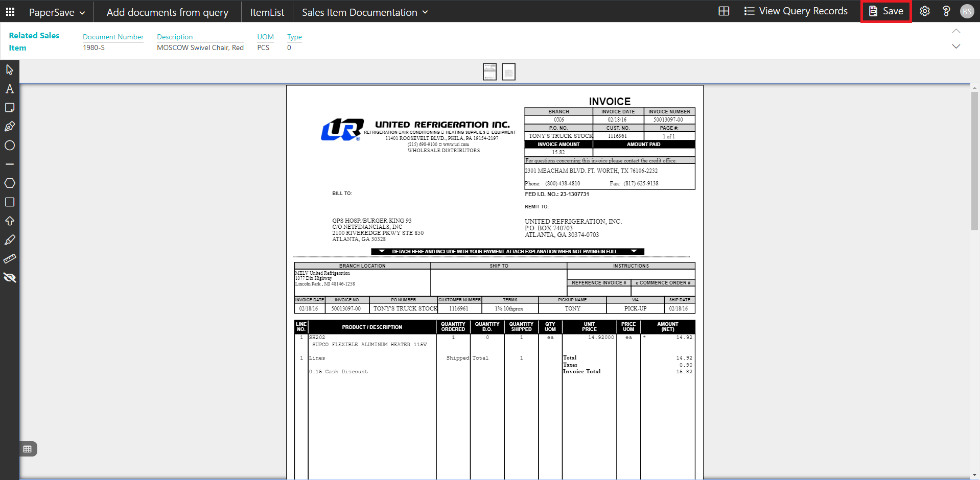The height and width of the screenshot is (480, 980).
Task: Choose the text annotation tool
Action: pos(9,89)
